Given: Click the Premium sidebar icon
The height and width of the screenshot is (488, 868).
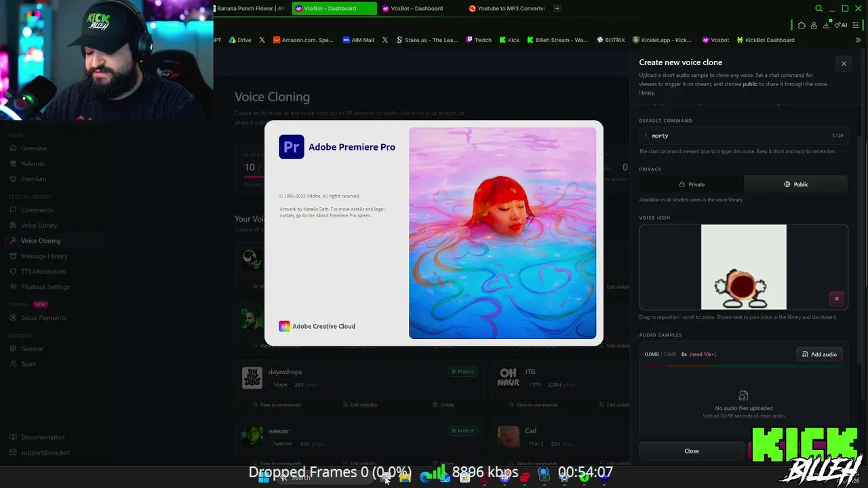Looking at the screenshot, I should (14, 179).
